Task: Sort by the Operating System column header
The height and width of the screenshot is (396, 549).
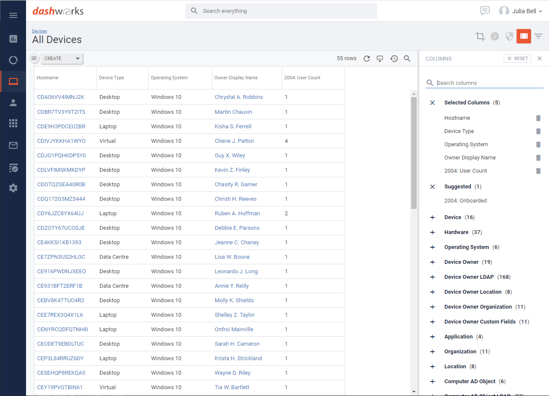Action: (169, 78)
